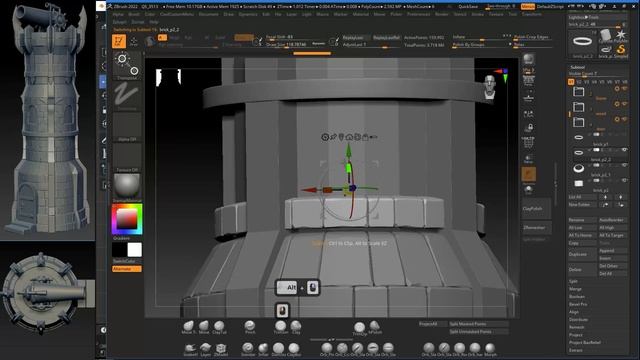
Task: Enable the Zadd mode toggle
Action: click(x=244, y=38)
